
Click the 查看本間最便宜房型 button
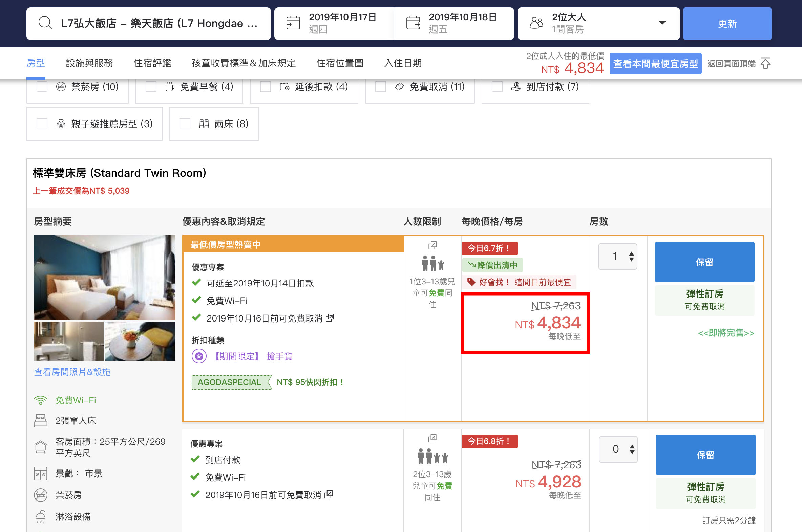point(655,63)
